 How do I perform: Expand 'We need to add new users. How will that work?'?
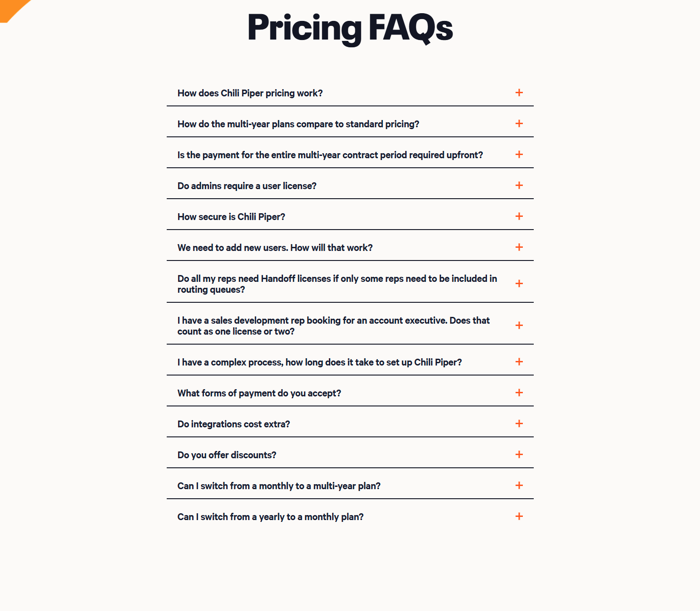[519, 247]
